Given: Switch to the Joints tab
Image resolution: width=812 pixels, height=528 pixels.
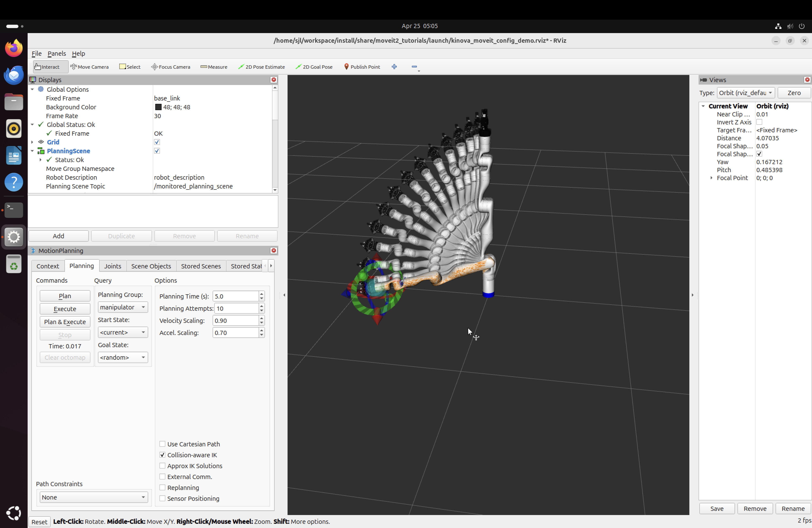Looking at the screenshot, I should click(x=112, y=266).
